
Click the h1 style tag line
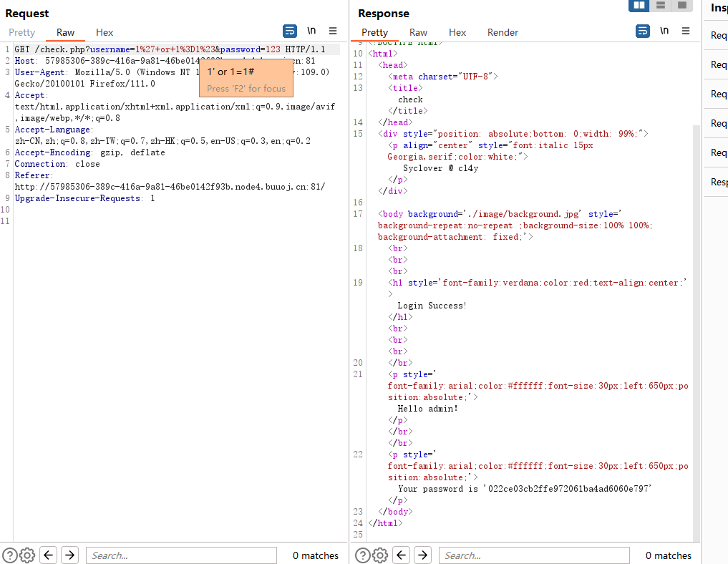point(538,283)
